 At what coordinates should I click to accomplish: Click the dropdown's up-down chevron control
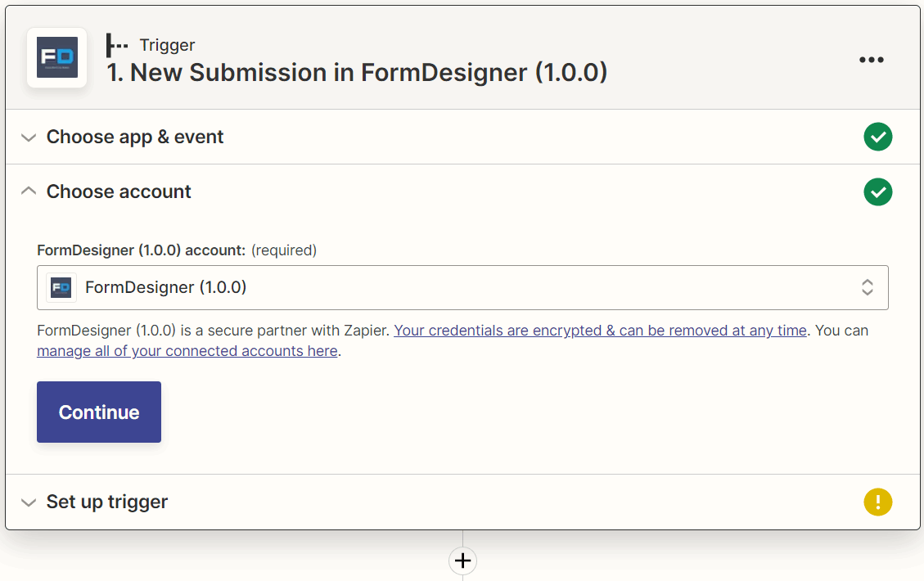tap(867, 287)
